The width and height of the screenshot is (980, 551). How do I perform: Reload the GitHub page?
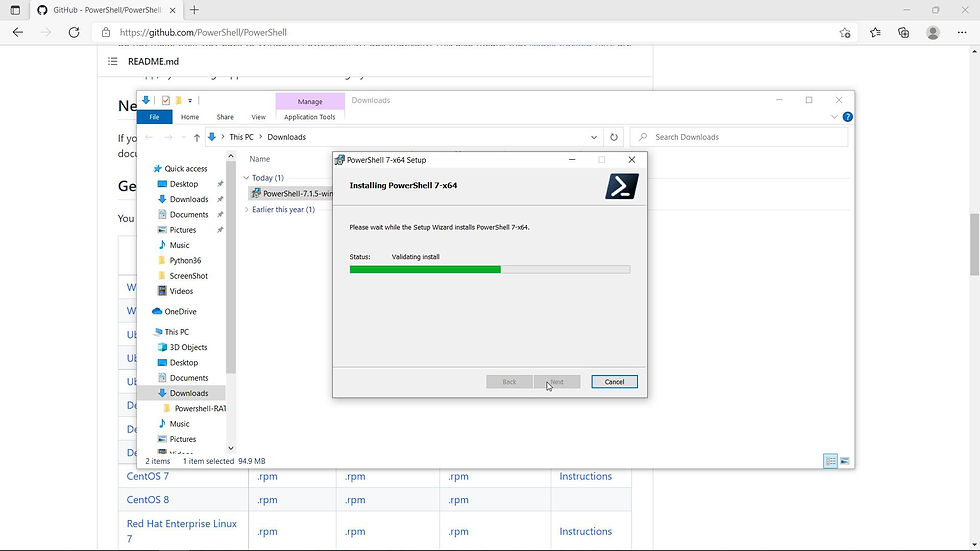74,32
